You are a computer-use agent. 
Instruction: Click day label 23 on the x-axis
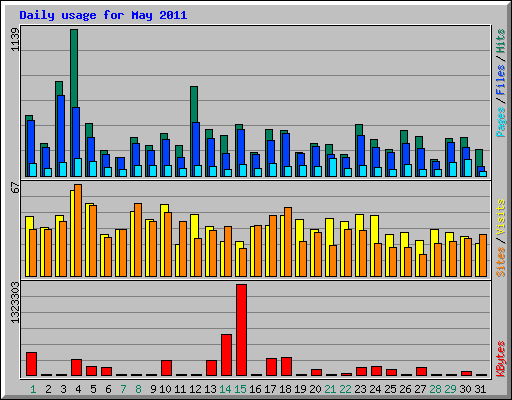pos(360,389)
